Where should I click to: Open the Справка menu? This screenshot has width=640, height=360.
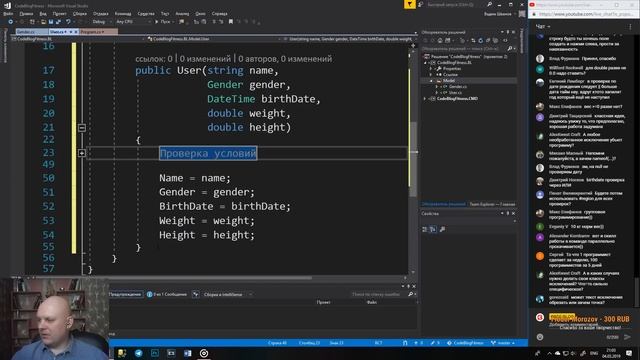pyautogui.click(x=220, y=14)
